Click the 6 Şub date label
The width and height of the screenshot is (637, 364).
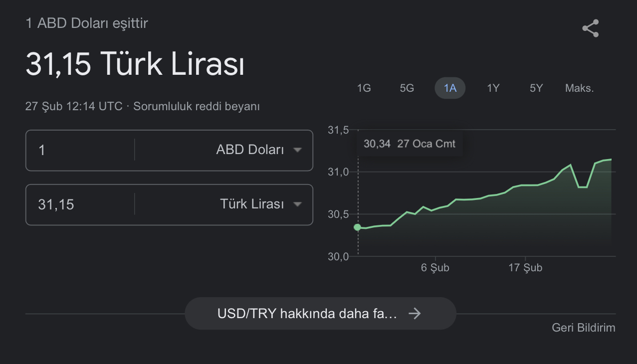point(435,268)
